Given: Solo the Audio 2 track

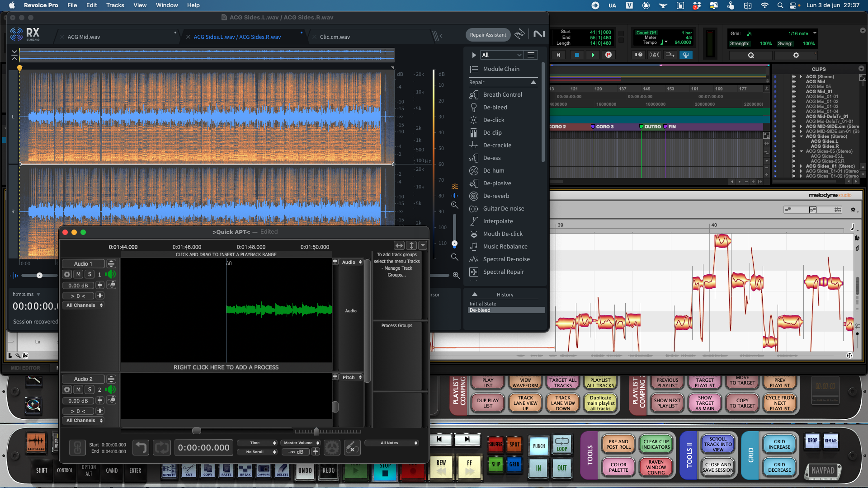Looking at the screenshot, I should [x=90, y=389].
